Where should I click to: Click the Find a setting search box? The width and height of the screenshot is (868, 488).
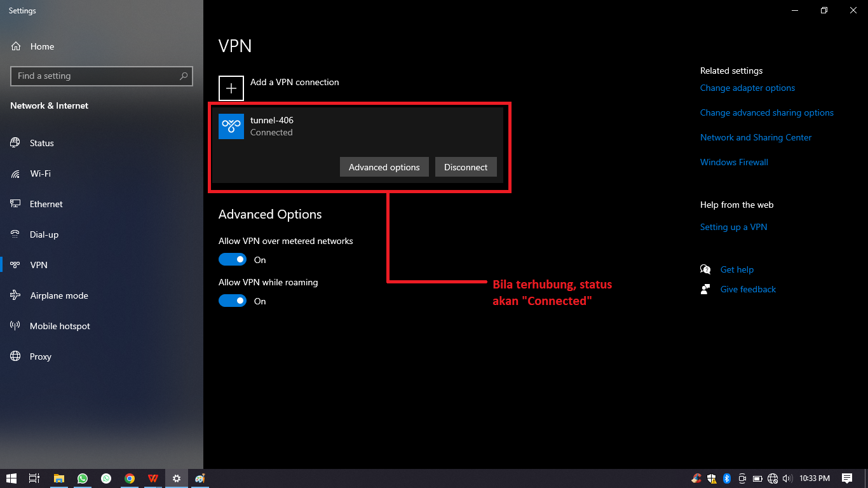(102, 76)
